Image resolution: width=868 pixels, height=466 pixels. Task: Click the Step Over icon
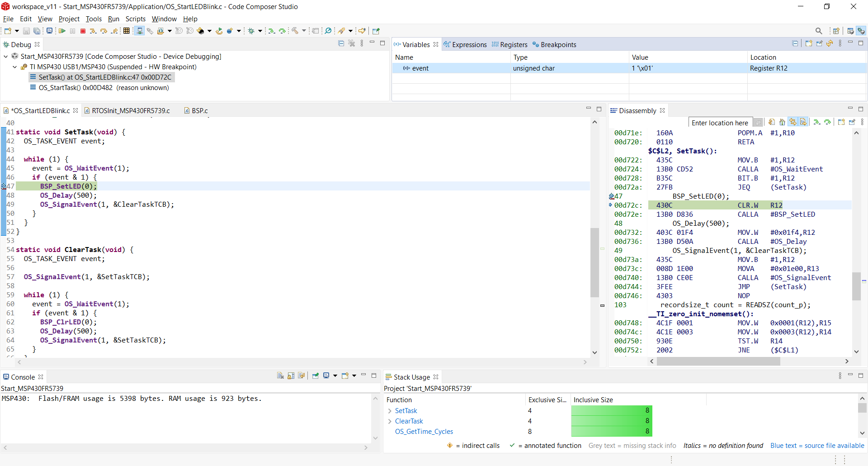click(x=104, y=31)
